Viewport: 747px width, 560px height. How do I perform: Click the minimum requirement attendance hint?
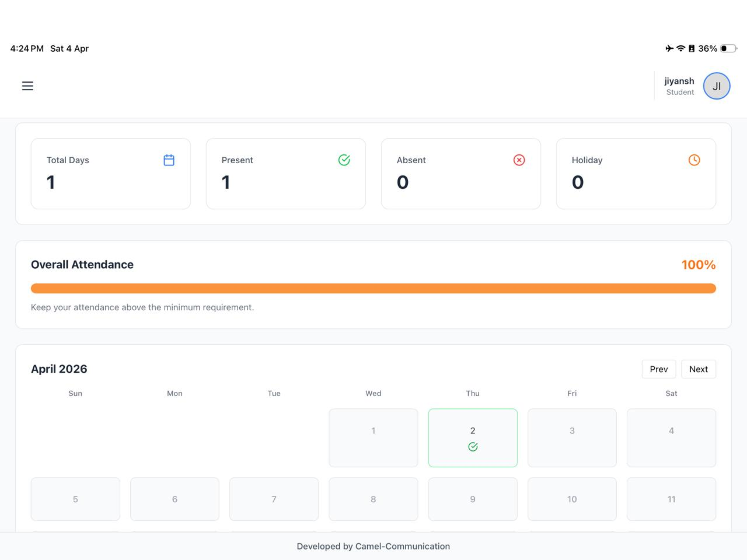(x=142, y=307)
